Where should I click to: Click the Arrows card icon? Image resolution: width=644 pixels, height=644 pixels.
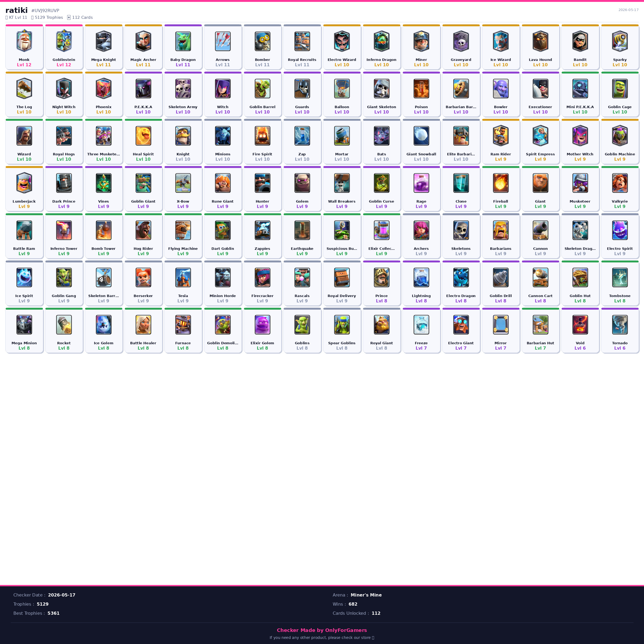[223, 41]
